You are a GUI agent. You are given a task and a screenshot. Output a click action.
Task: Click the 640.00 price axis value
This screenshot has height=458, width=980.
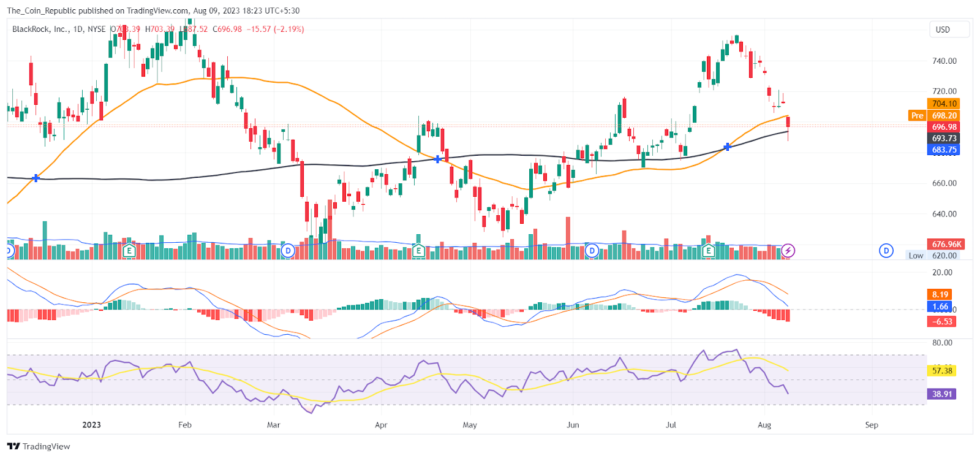coord(944,214)
